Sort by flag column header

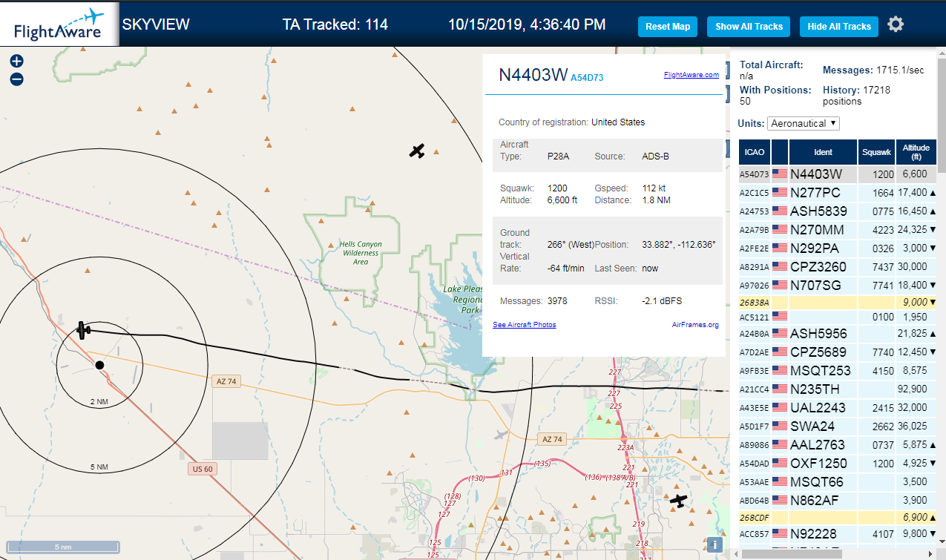(780, 152)
